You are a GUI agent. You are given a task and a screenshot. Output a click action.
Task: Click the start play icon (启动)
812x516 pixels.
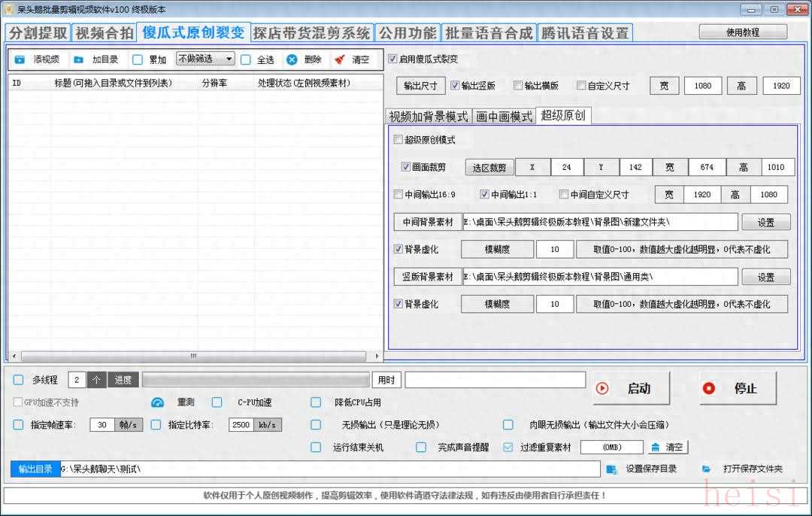click(602, 388)
